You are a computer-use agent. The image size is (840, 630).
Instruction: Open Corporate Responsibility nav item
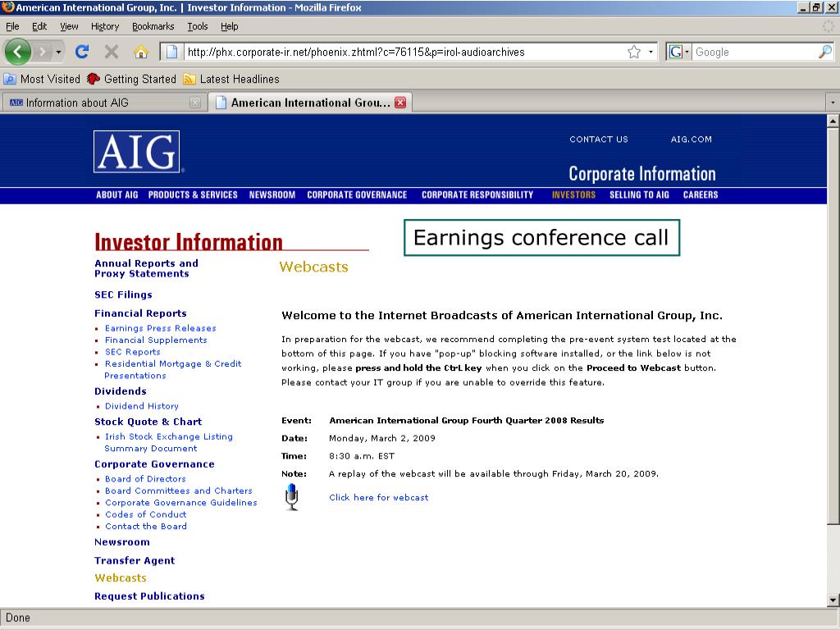tap(477, 195)
